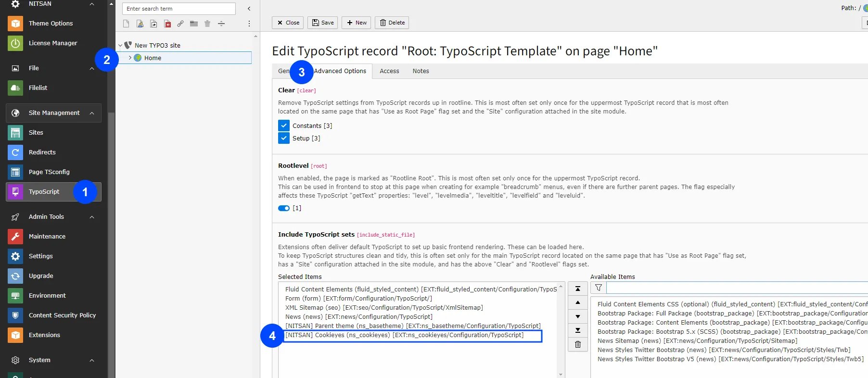Collapse the NITSAN module group
This screenshot has height=378, width=868.
[x=92, y=4]
